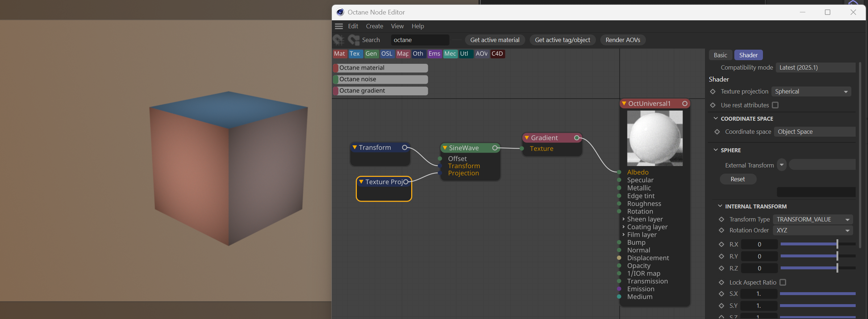
Task: Click the Texture Proj node output port
Action: 406,182
